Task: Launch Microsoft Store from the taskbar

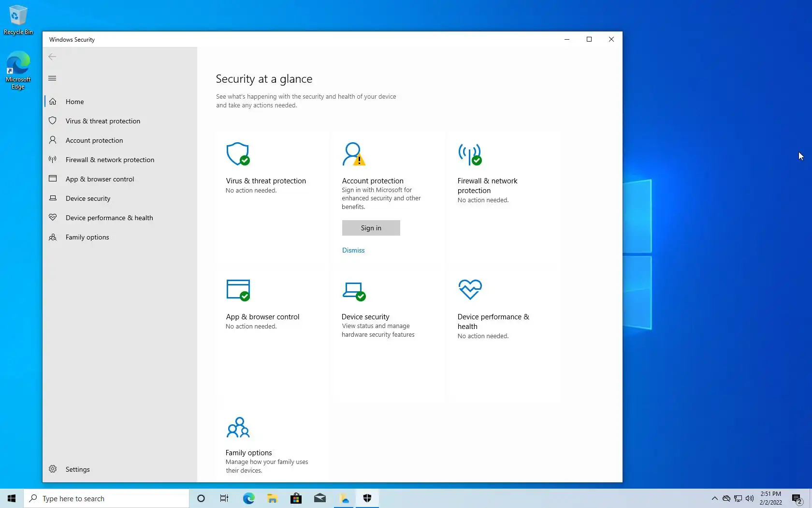Action: [296, 498]
